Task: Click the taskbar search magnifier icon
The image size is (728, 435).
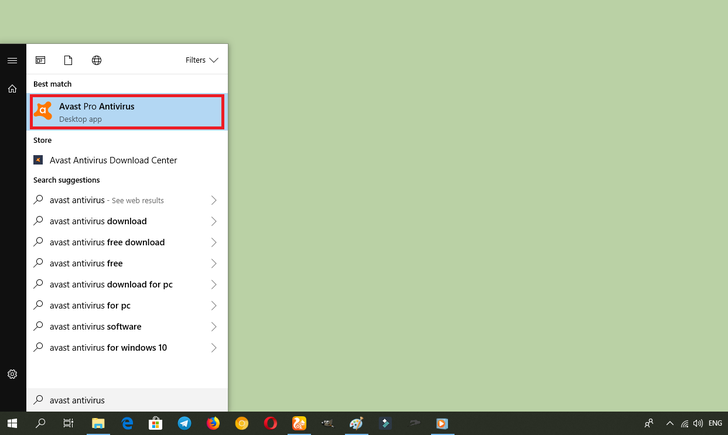Action: tap(41, 423)
